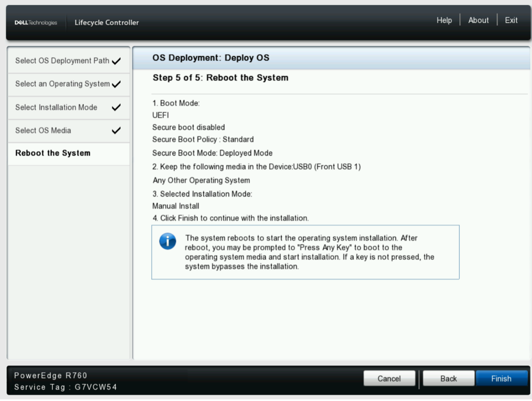The image size is (532, 401).
Task: Switch to Select OS Media step
Action: [x=43, y=131]
